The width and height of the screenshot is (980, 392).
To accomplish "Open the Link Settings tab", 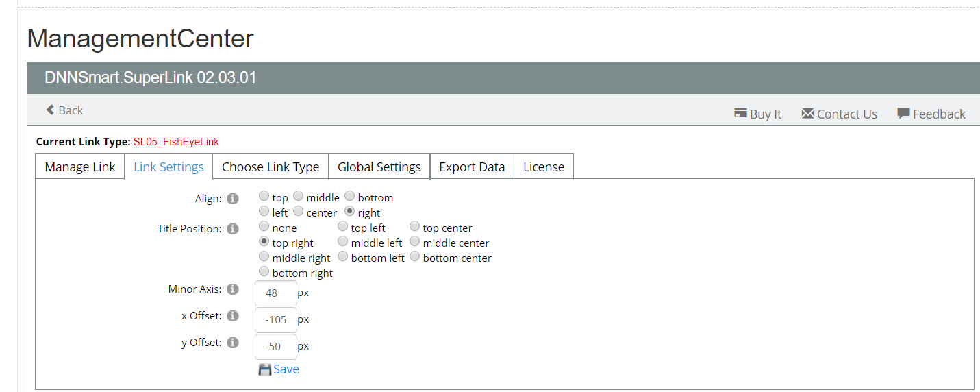I will [168, 167].
